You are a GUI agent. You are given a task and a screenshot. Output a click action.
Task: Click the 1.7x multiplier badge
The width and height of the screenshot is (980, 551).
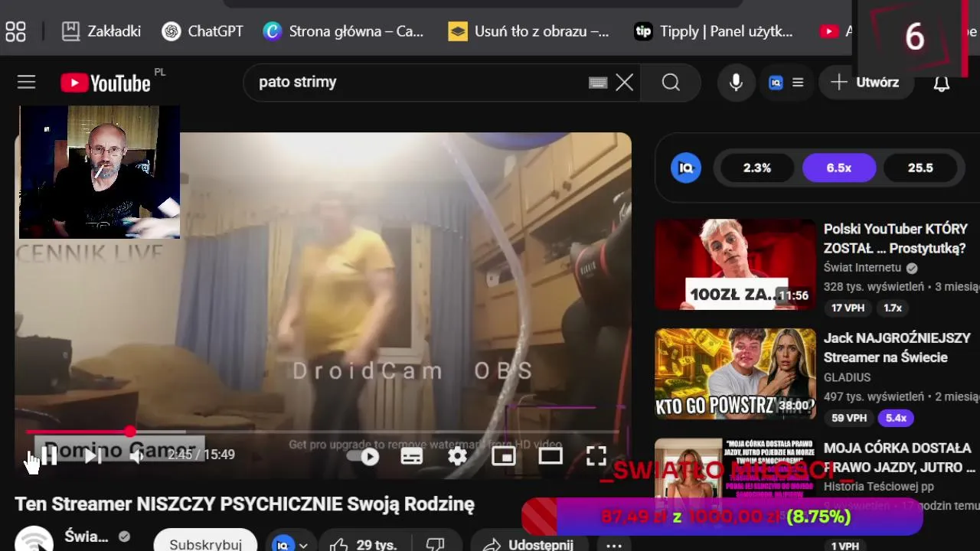893,308
